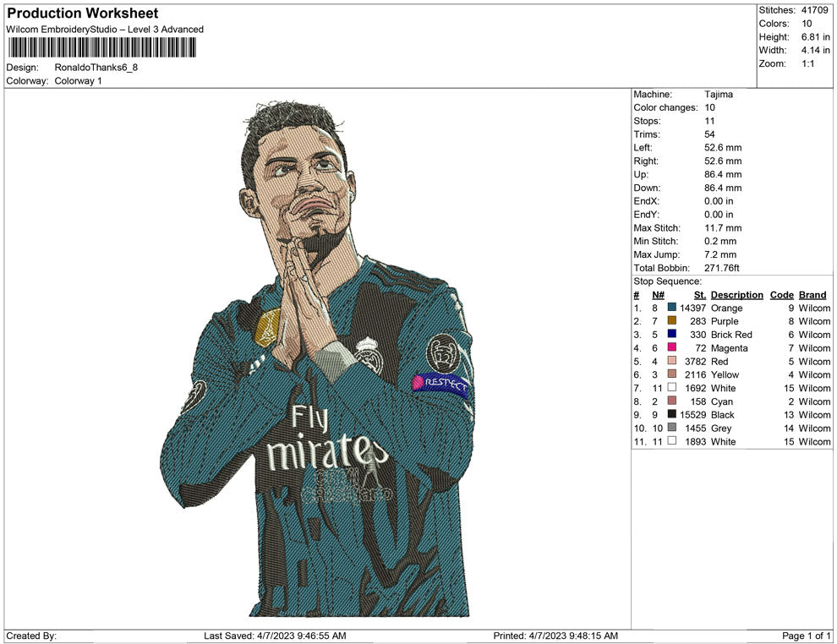Select the Min Stitch value '0.2 mm'
The image size is (837, 644).
720,241
